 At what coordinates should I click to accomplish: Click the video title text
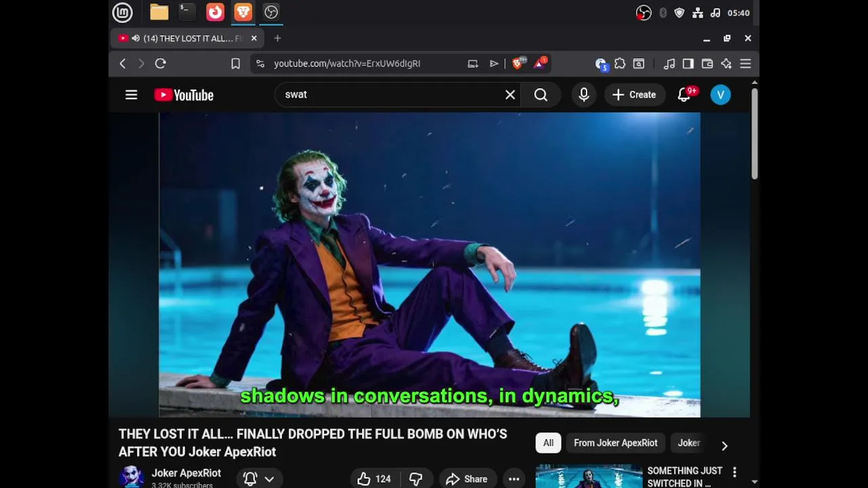313,443
